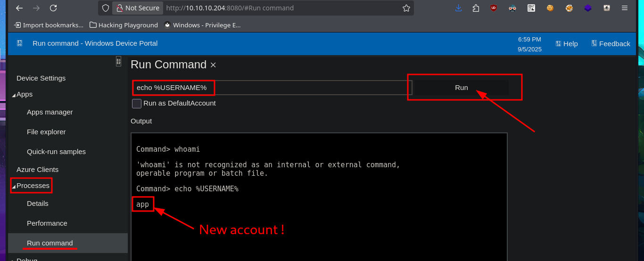Open the Firefox hamburger menu
Image resolution: width=644 pixels, height=261 pixels.
pos(624,8)
